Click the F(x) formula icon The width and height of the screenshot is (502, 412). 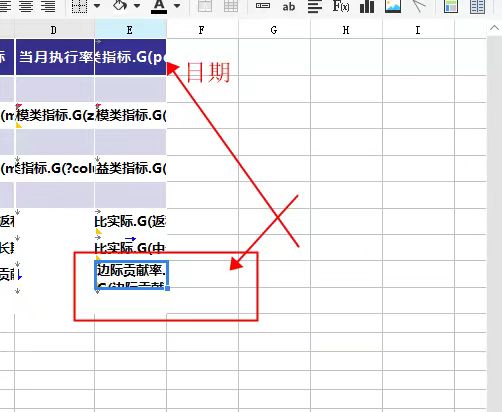(341, 6)
